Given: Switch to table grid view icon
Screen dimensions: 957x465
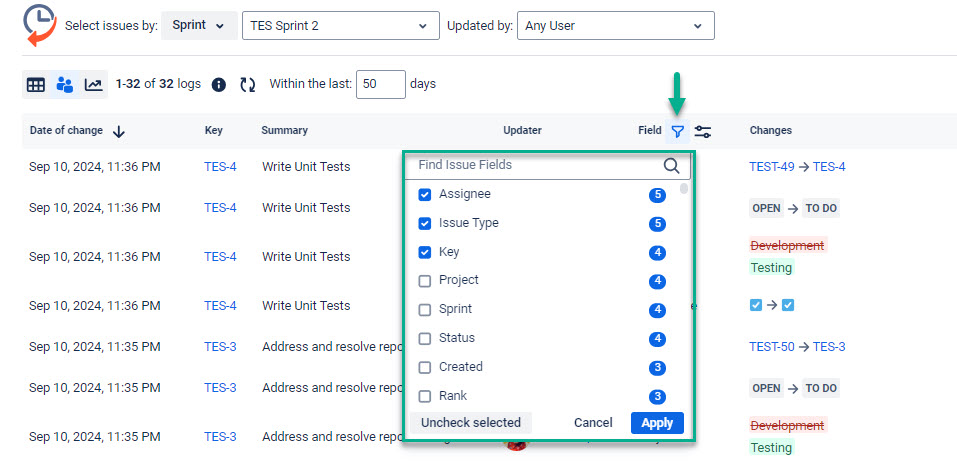Looking at the screenshot, I should coord(36,85).
